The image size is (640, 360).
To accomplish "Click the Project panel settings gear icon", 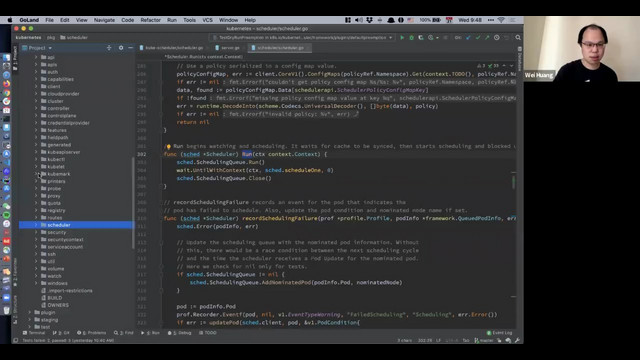I will click(121, 48).
